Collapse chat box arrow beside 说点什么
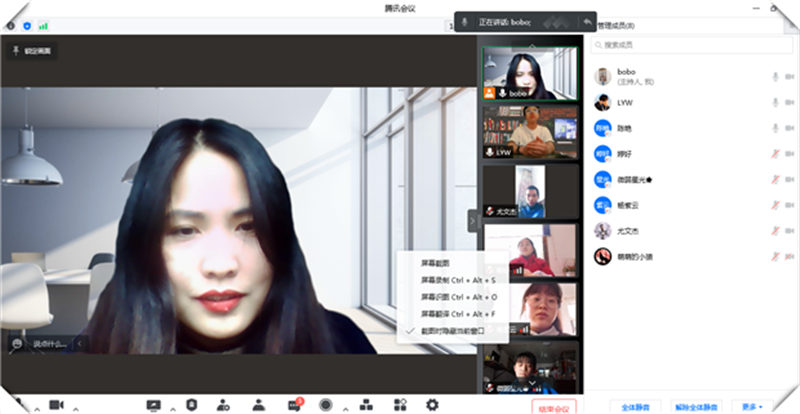This screenshot has width=800, height=414. tap(79, 344)
